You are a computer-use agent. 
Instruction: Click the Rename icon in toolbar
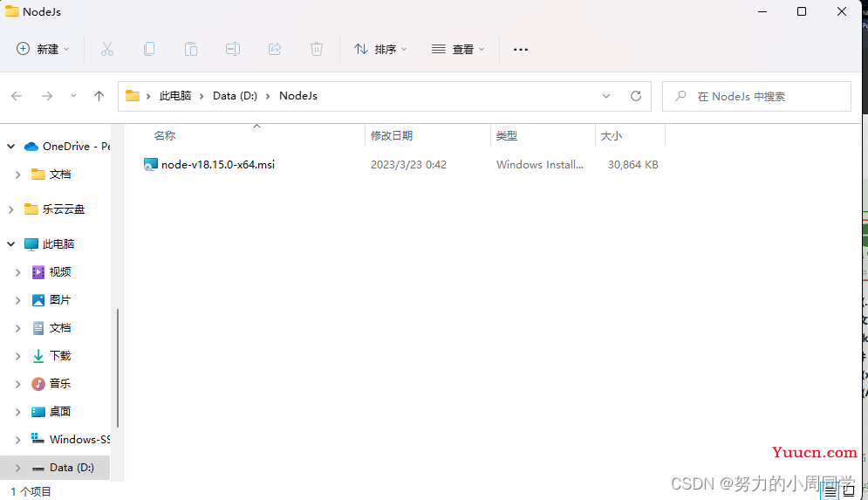pyautogui.click(x=233, y=49)
